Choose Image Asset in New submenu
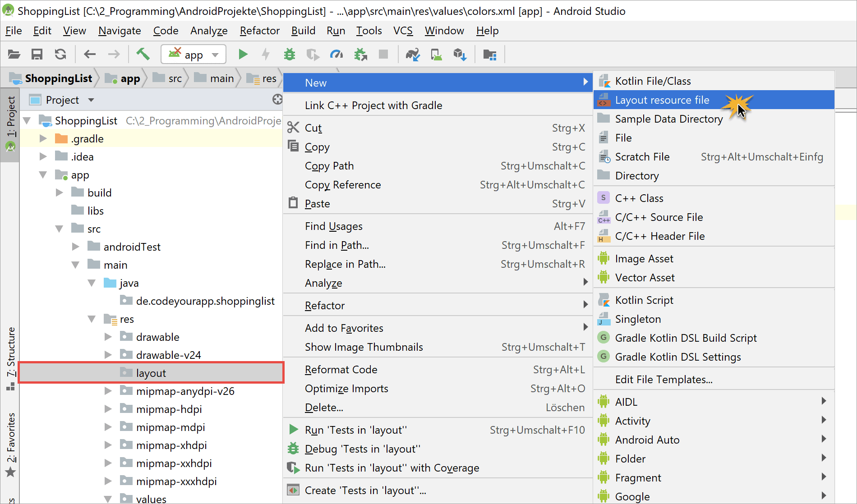857x504 pixels. [714, 259]
